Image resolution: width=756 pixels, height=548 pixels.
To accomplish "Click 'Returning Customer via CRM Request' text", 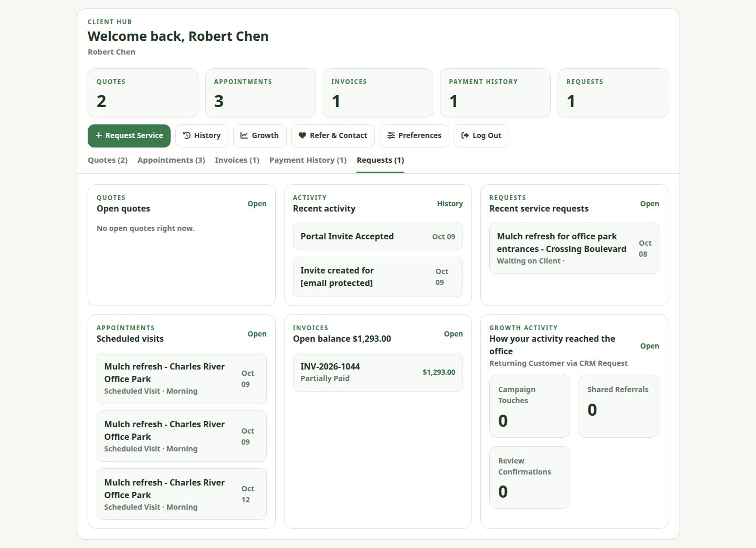I will click(559, 363).
